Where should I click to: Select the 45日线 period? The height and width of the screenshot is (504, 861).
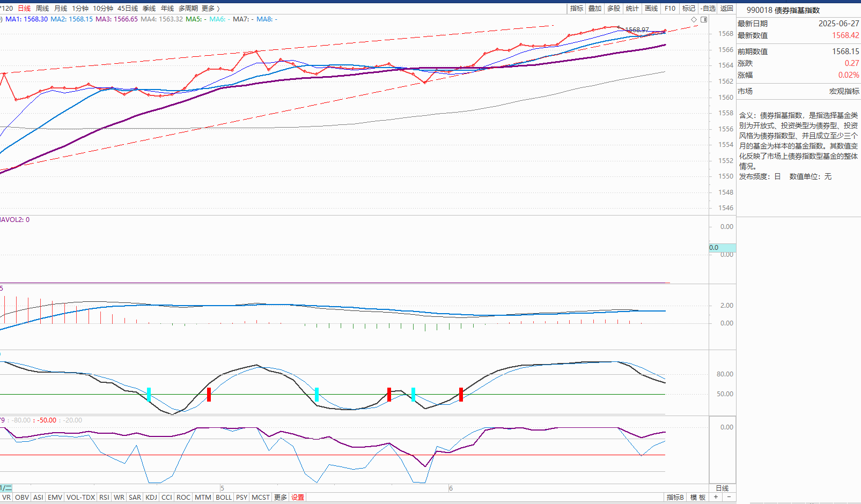tap(128, 9)
